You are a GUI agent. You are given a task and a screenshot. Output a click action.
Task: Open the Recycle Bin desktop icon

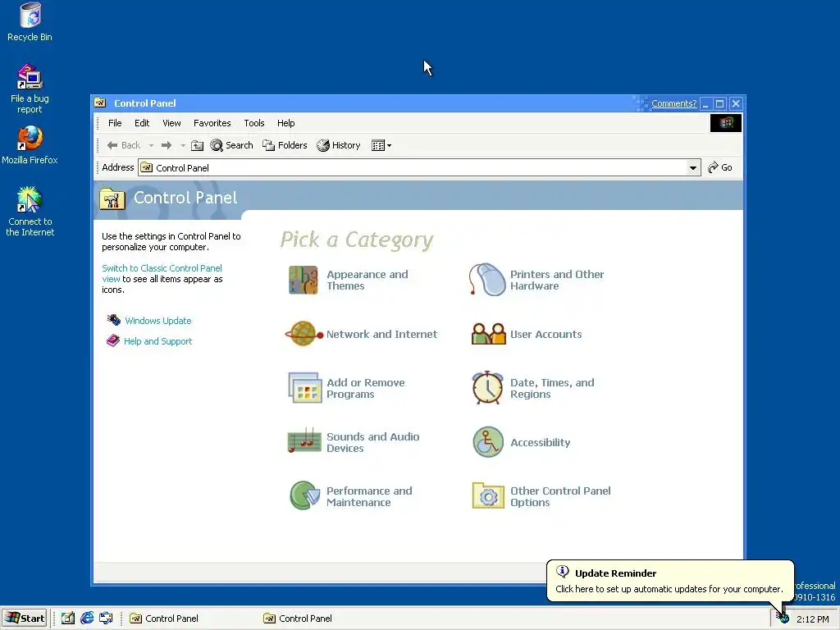pyautogui.click(x=30, y=22)
